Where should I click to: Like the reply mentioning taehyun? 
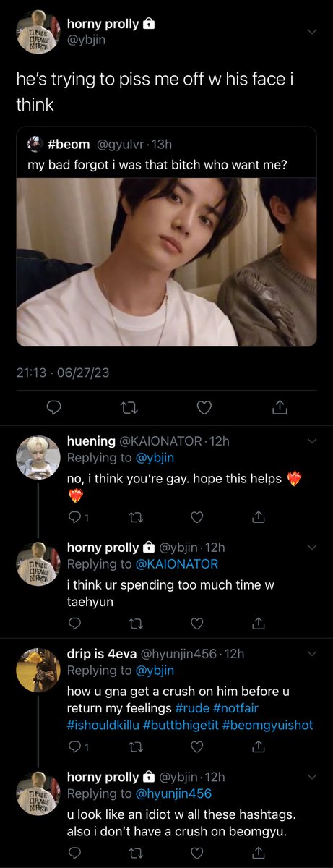pyautogui.click(x=196, y=624)
